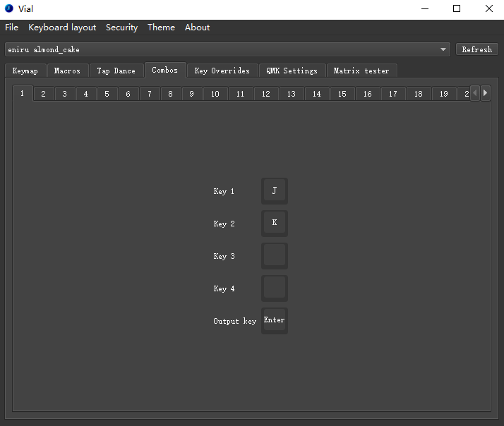This screenshot has width=504, height=426.
Task: Click the 'Key 1' label
Action: point(224,191)
